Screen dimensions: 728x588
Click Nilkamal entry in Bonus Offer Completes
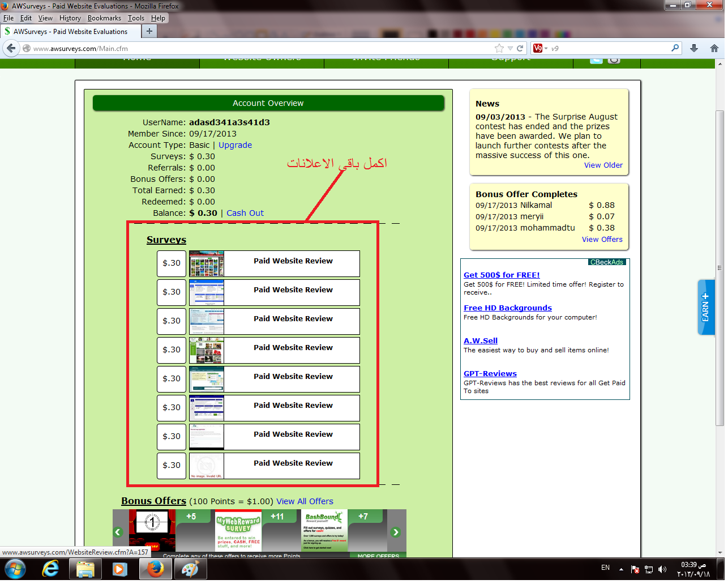coord(536,205)
